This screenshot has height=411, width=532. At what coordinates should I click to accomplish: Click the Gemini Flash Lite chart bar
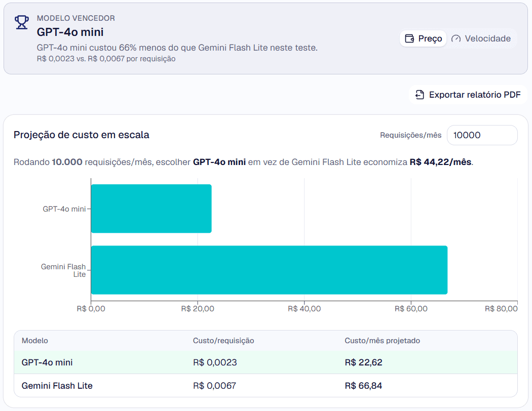pos(270,270)
